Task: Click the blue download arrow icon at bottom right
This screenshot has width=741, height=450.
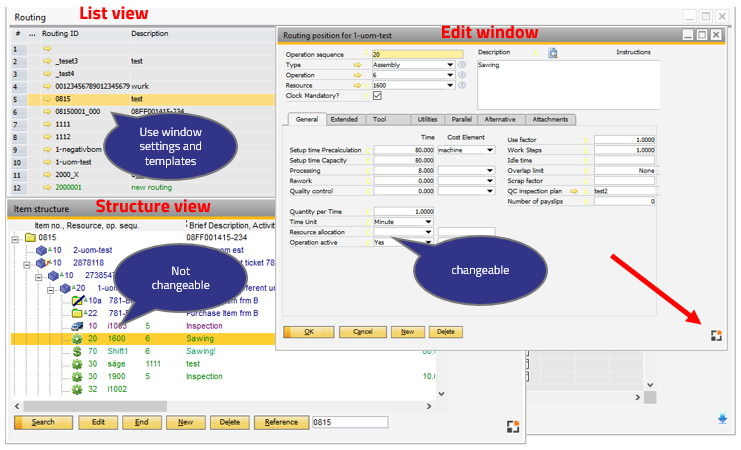Action: click(x=723, y=419)
